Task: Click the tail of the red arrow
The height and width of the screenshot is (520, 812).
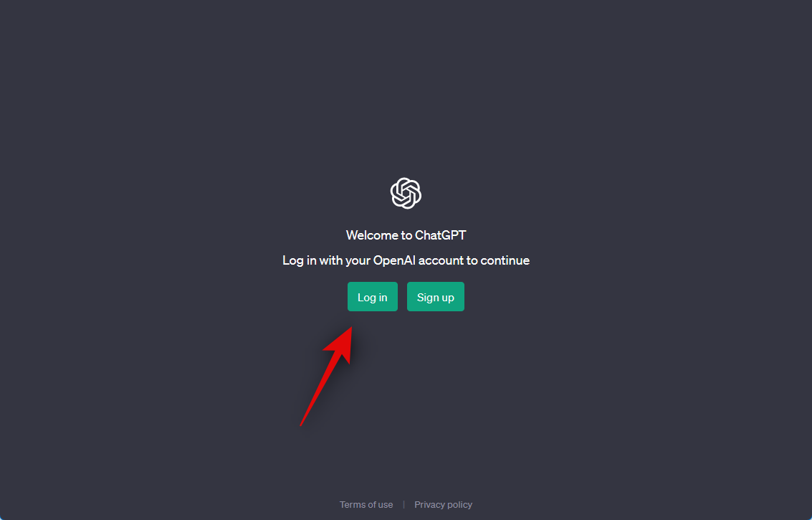Action: (302, 423)
